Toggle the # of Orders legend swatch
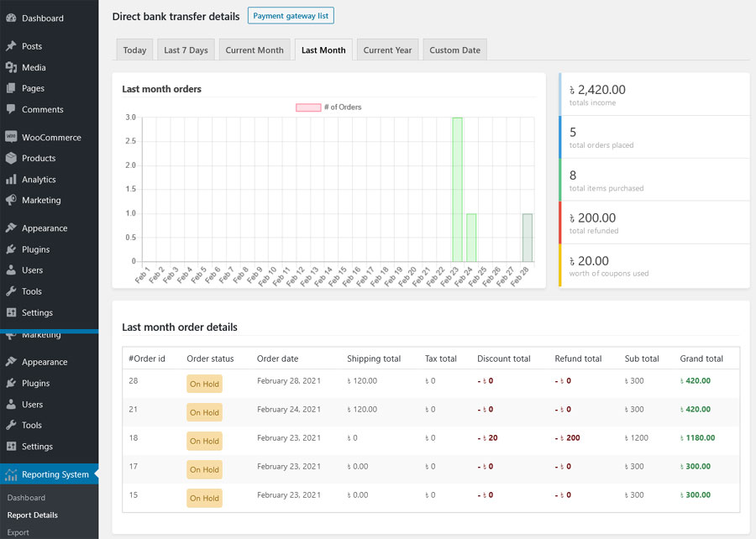Image resolution: width=756 pixels, height=539 pixels. coord(308,107)
